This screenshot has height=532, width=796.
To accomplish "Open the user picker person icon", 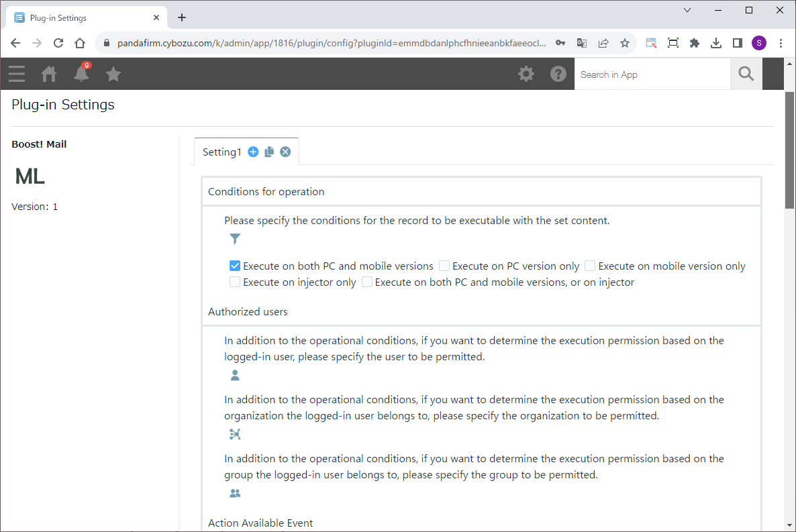I will 235,376.
